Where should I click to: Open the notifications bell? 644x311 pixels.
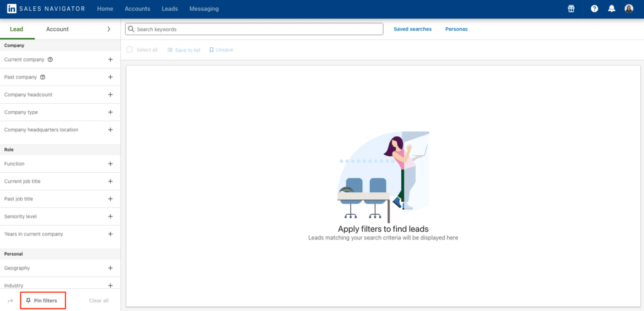tap(612, 9)
